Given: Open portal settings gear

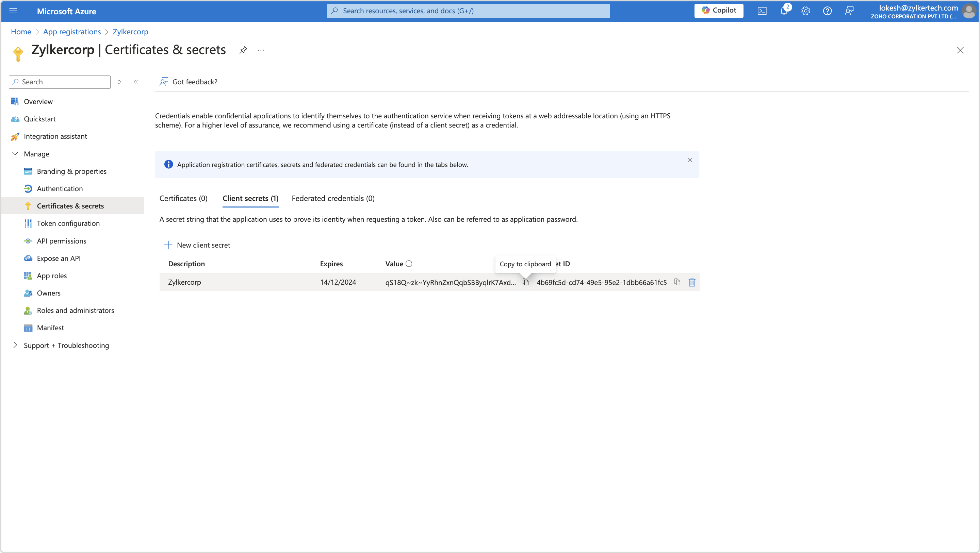Looking at the screenshot, I should tap(805, 11).
